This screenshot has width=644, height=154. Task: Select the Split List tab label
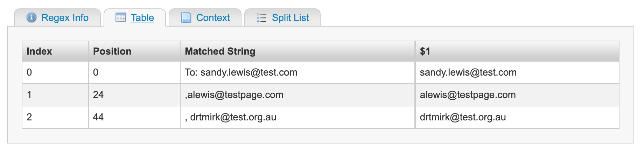pos(290,17)
